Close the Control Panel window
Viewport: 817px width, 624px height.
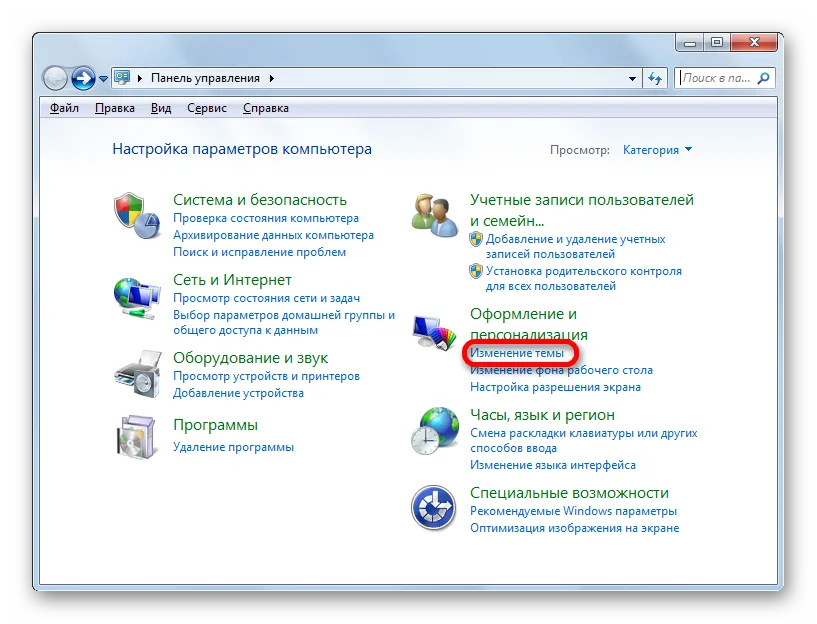tap(754, 43)
